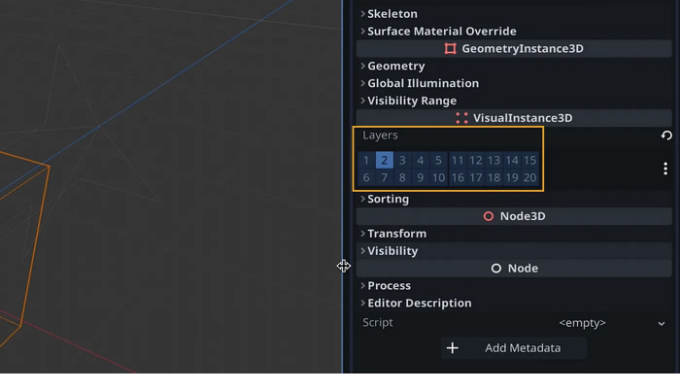Viewport: 680px width, 374px height.
Task: Expand the Visibility Range section
Action: (x=514, y=101)
